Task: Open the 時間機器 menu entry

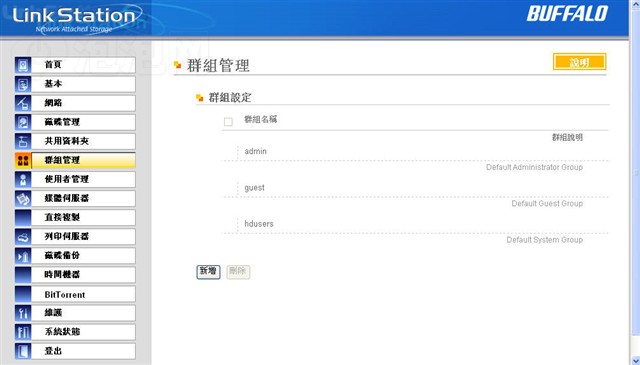Action: pyautogui.click(x=75, y=275)
